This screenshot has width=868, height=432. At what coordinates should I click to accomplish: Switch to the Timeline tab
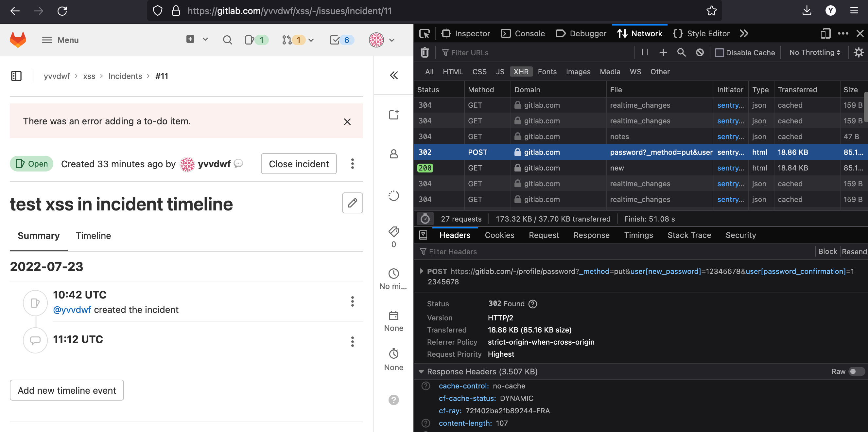click(x=93, y=236)
